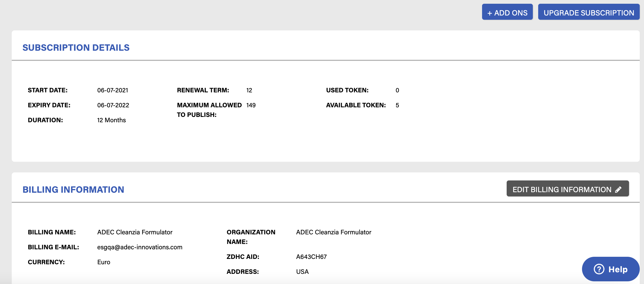Open the Help chat widget

tap(611, 269)
